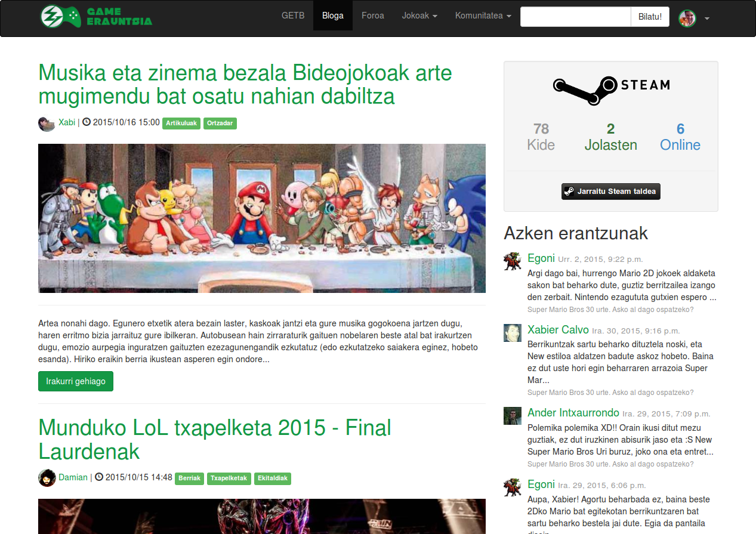Open the Last Supper game characters image

(262, 218)
